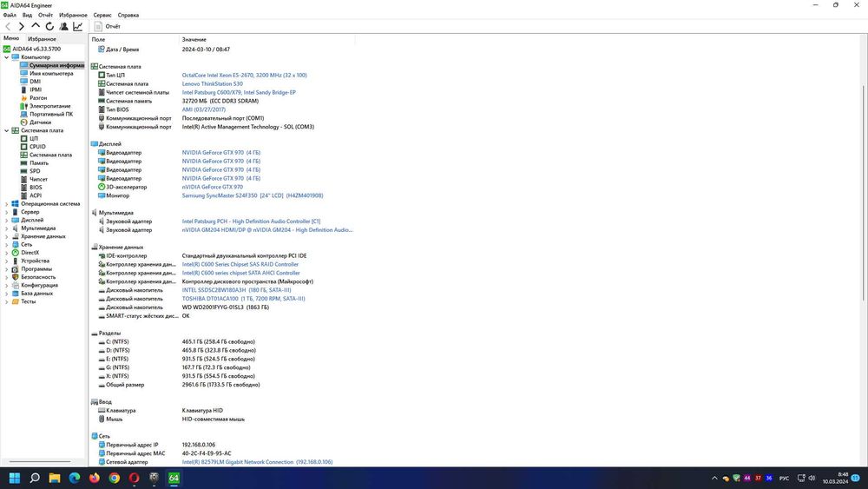
Task: Expand the Сервер tree node
Action: pyautogui.click(x=7, y=212)
